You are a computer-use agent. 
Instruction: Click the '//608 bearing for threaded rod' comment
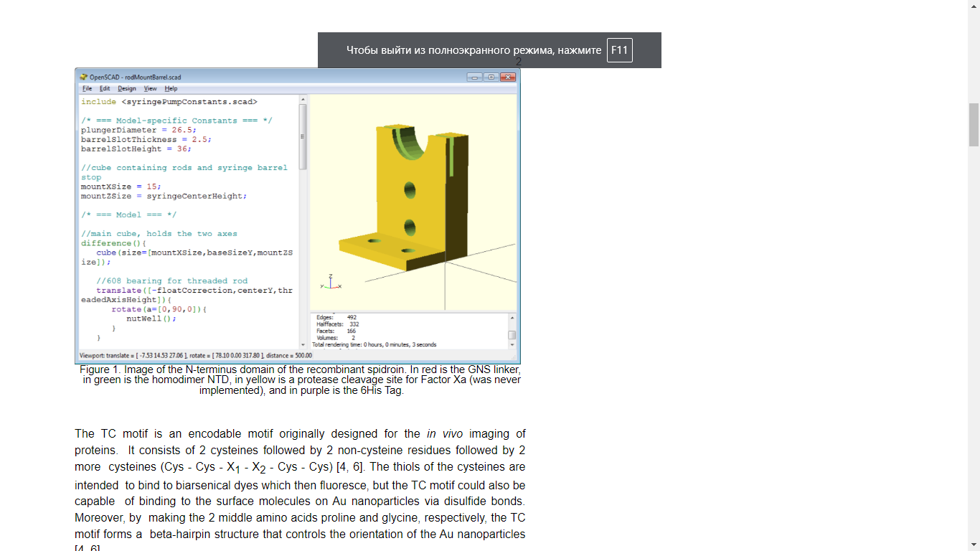coord(172,281)
